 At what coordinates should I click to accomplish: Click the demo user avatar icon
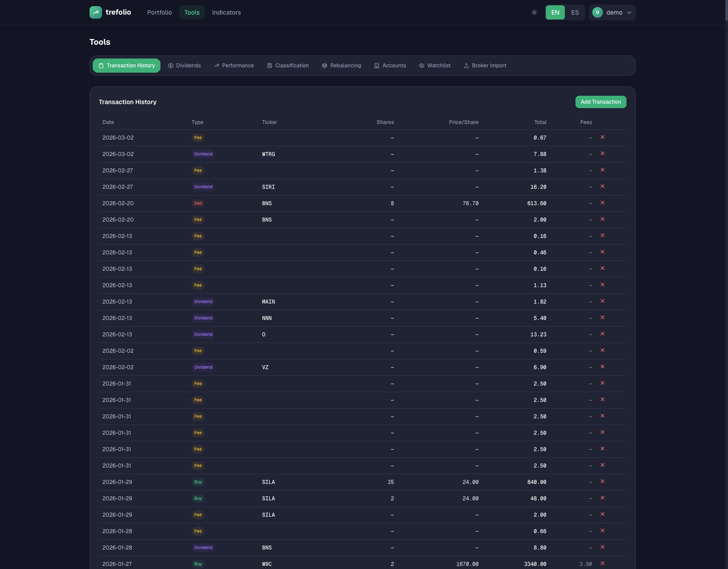tap(598, 12)
